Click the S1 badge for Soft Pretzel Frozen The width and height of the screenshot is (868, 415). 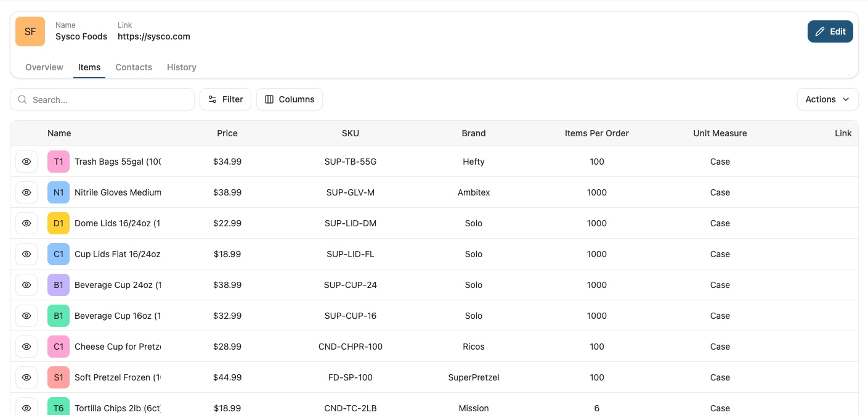(x=59, y=377)
